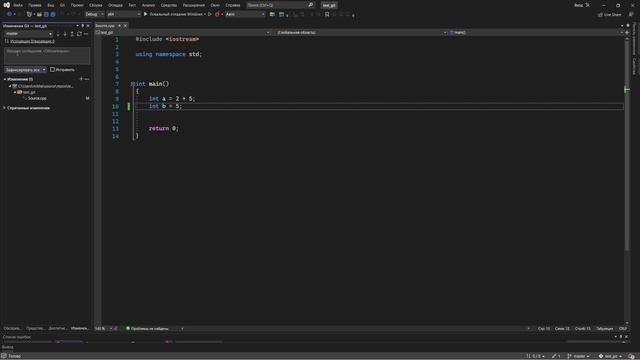Click in the commit message input field
This screenshot has height=360, width=640.
click(x=47, y=56)
